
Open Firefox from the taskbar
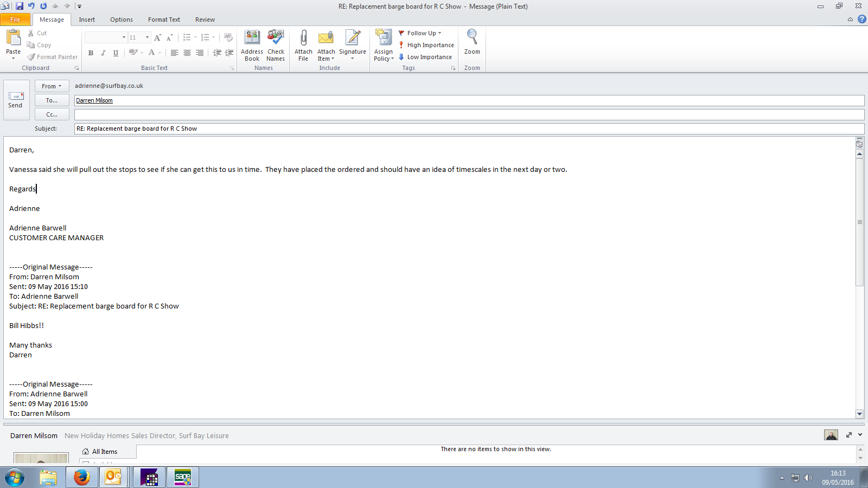click(x=82, y=477)
